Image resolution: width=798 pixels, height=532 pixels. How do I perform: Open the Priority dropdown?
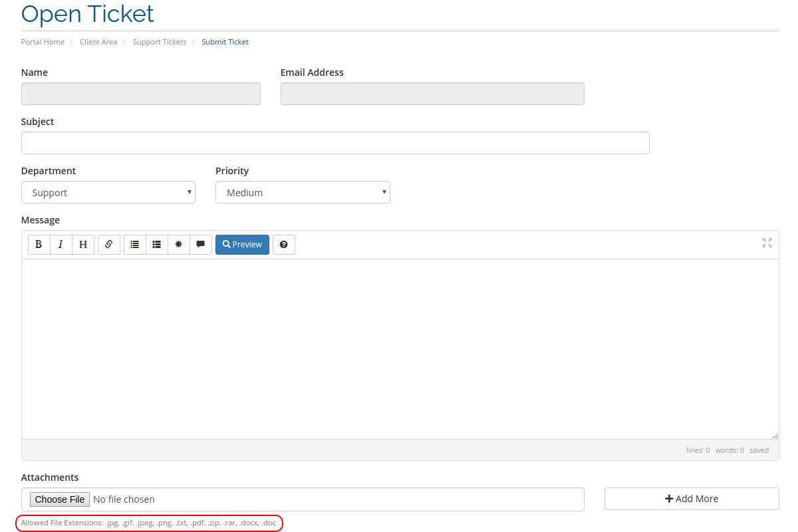coord(303,192)
